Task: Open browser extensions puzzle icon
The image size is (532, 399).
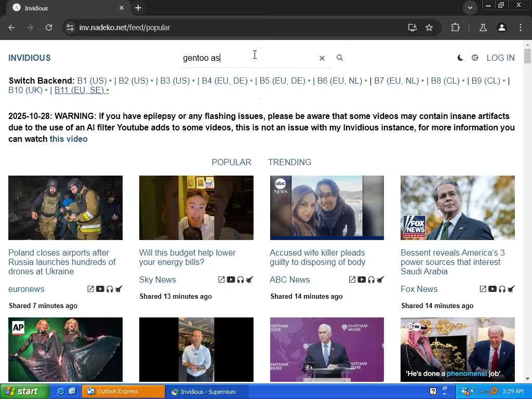Action: [x=455, y=28]
